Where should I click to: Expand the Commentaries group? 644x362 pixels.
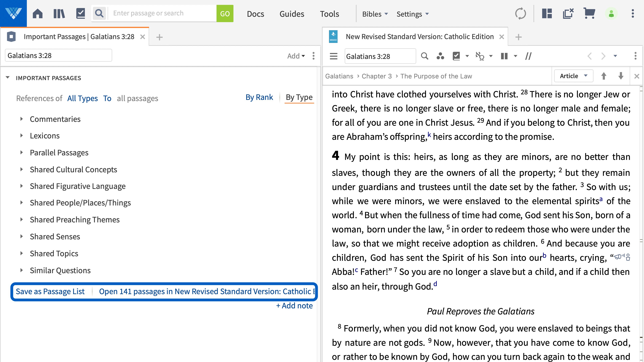[21, 119]
